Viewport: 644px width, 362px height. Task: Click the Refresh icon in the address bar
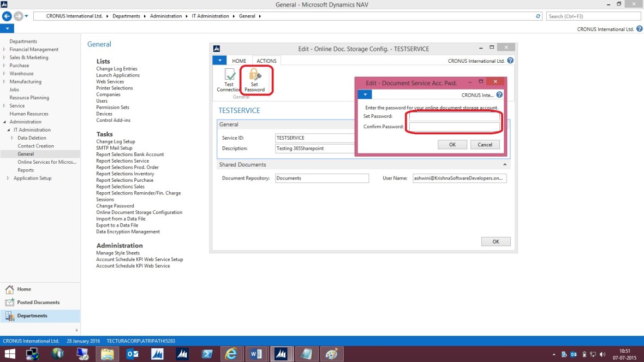[538, 16]
